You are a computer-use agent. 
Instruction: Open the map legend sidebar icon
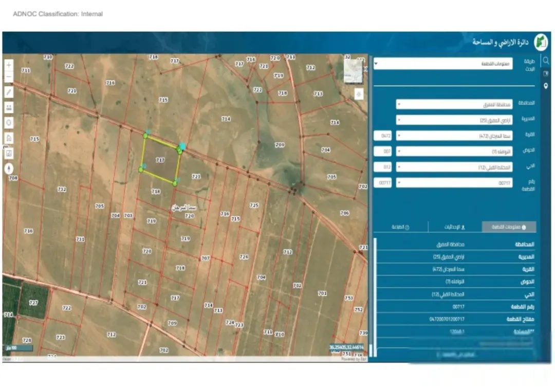545,73
